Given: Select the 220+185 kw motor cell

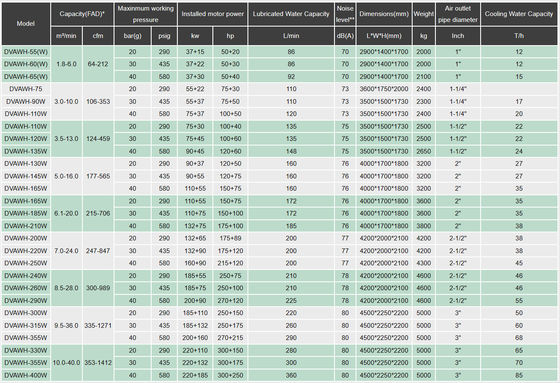Looking at the screenshot, I should (195, 375).
